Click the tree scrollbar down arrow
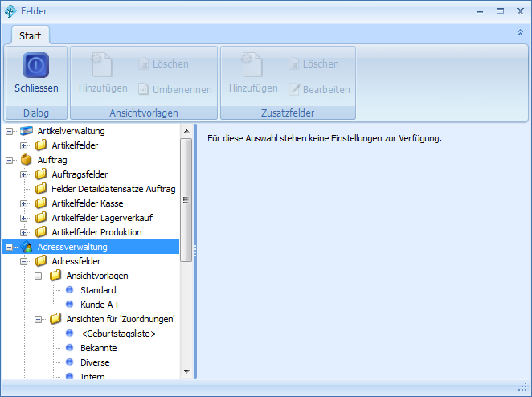Viewport: 532px width, 397px height. [x=186, y=371]
